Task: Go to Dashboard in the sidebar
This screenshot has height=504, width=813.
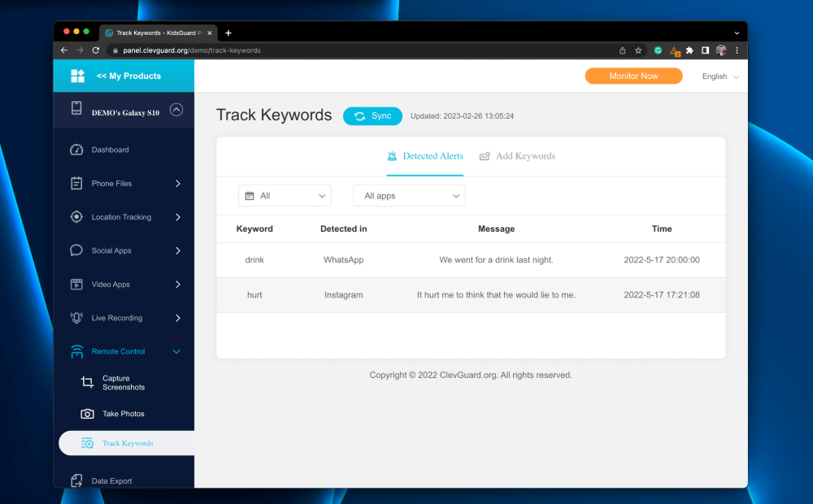Action: [110, 150]
